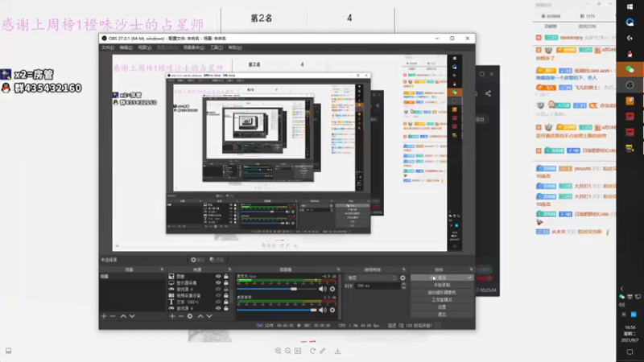Open the WeChat icon on the taskbar
Viewport: 644px width, 362px height.
pyautogui.click(x=630, y=69)
